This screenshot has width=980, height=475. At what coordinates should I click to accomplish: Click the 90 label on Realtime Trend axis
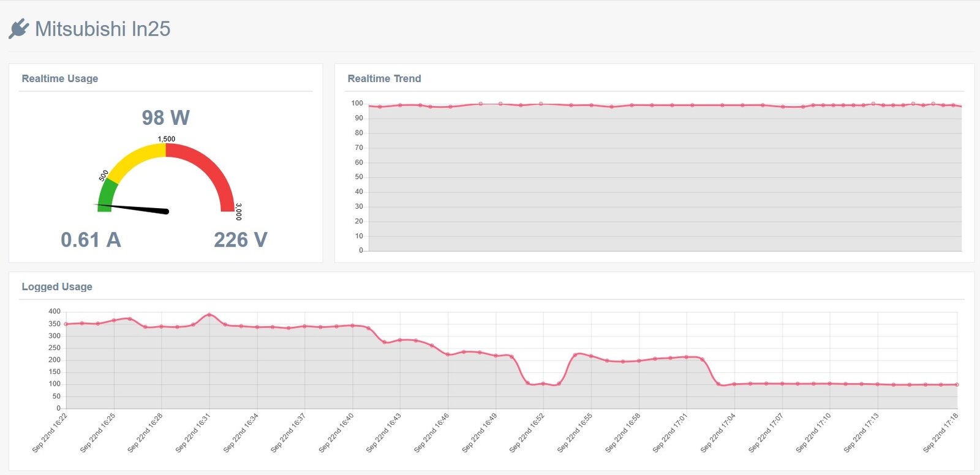[x=359, y=118]
